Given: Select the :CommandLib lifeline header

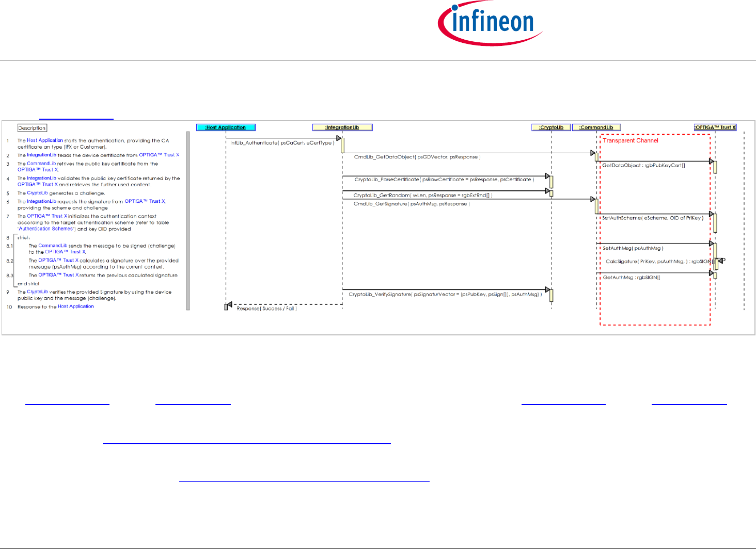Looking at the screenshot, I should click(596, 127).
